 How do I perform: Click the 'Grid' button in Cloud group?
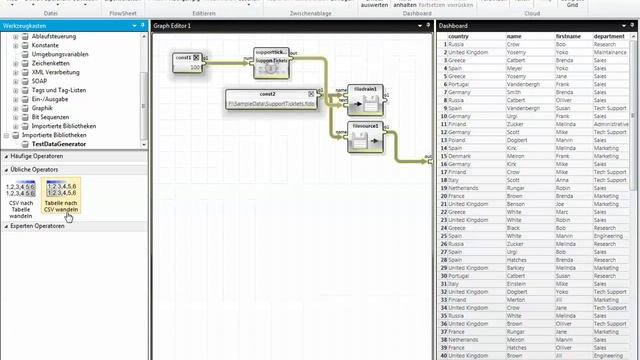pyautogui.click(x=572, y=5)
